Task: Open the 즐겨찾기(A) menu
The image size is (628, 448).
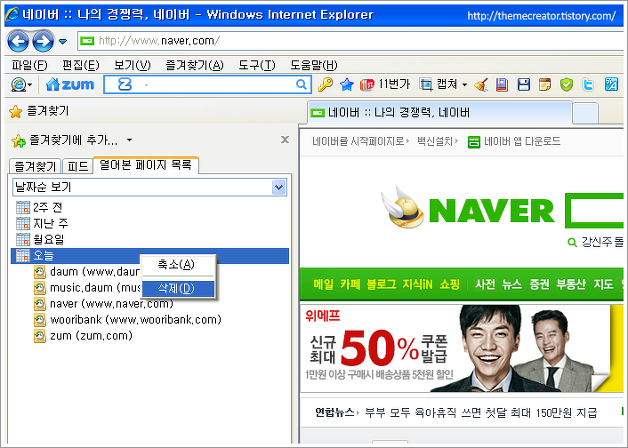Action: tap(195, 65)
